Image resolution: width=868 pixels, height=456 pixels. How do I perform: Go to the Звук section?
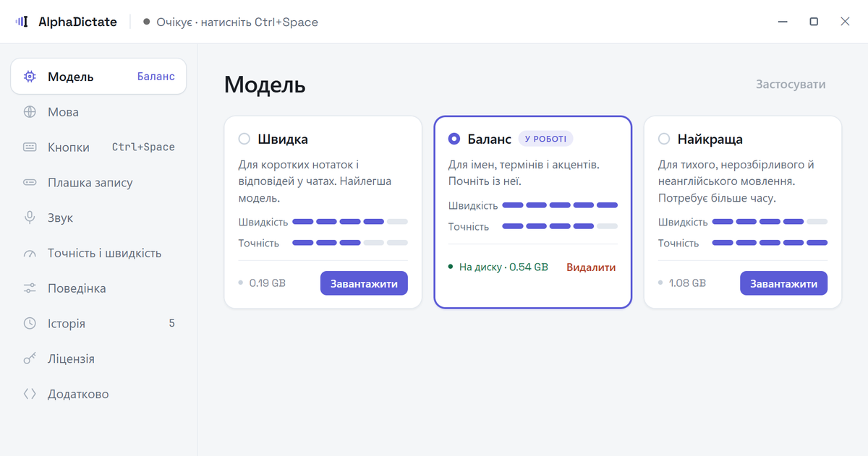[98, 218]
